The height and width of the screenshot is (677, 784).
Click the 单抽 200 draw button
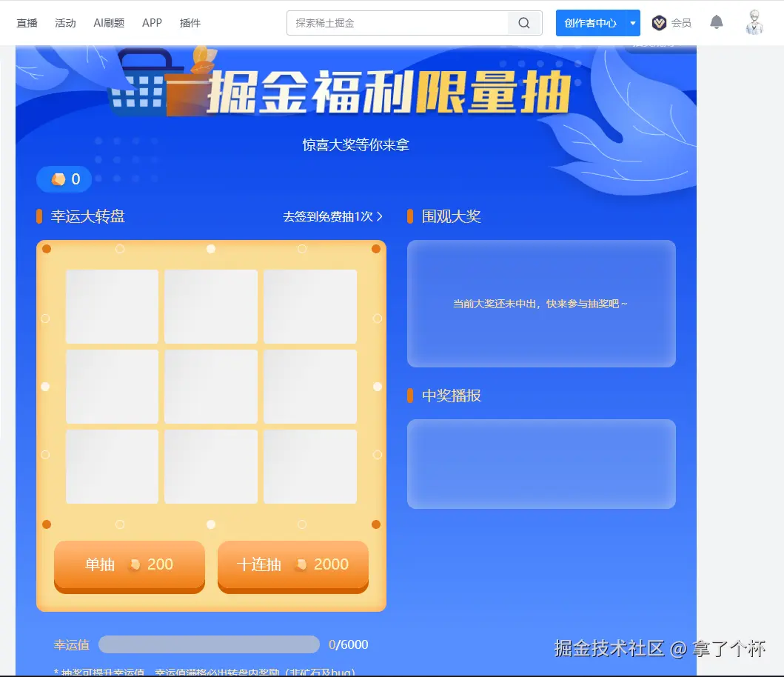pyautogui.click(x=129, y=564)
